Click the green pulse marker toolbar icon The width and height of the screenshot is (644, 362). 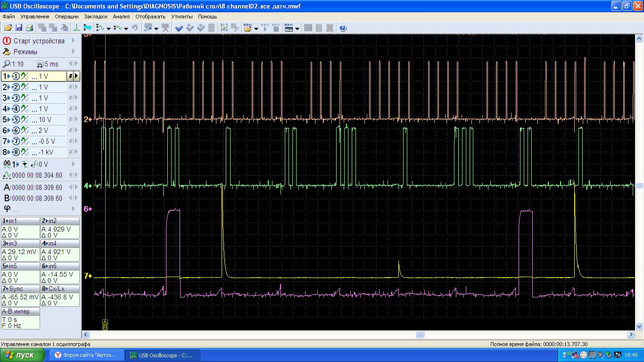(77, 28)
